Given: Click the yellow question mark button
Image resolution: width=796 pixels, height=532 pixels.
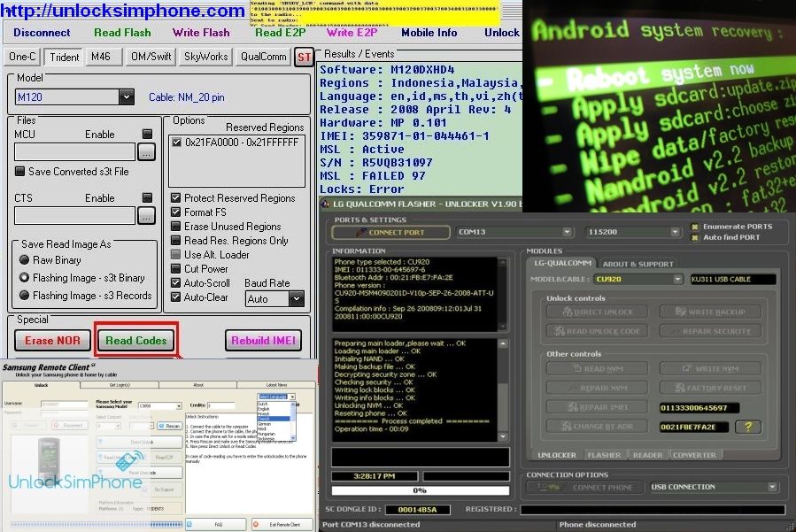Looking at the screenshot, I should [748, 427].
